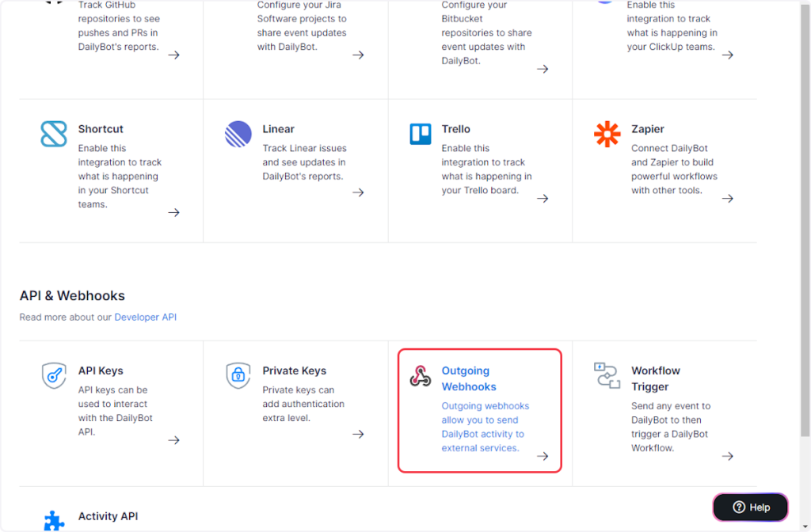Open Linear integration via its arrow
Screen dimensions: 811x532
(358, 192)
